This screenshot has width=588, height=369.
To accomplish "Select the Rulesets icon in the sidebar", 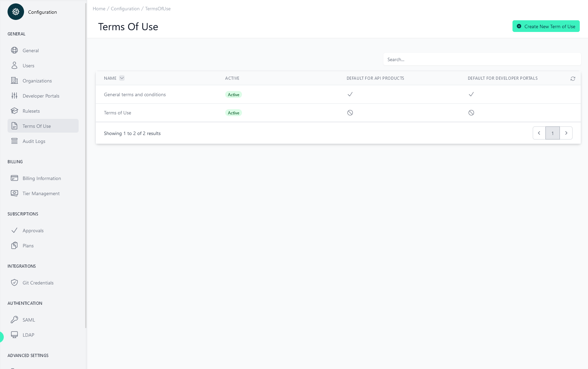I will pyautogui.click(x=14, y=111).
